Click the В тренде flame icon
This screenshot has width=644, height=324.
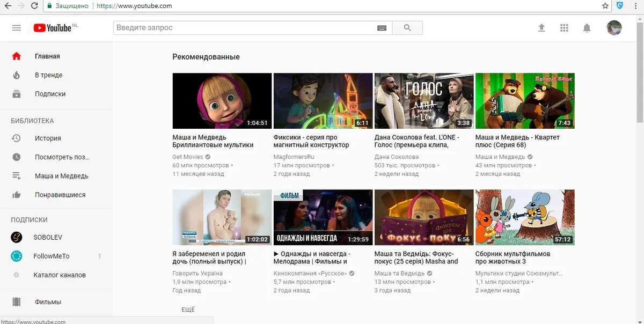point(17,75)
